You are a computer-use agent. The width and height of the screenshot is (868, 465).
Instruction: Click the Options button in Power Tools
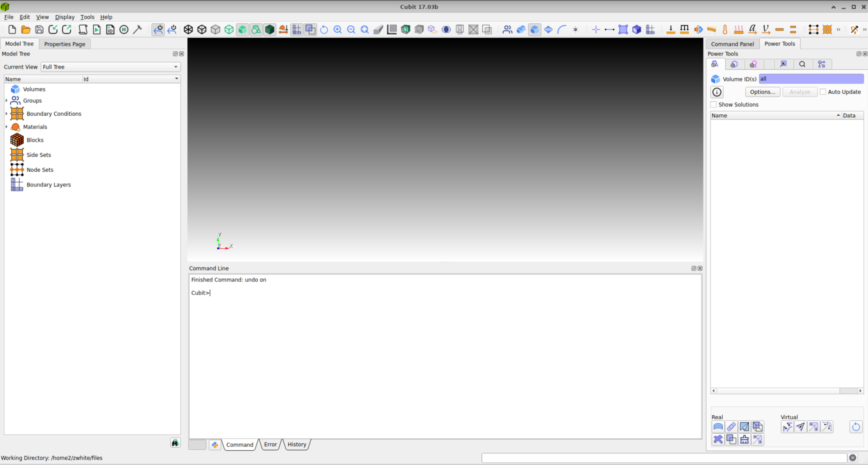tap(762, 92)
